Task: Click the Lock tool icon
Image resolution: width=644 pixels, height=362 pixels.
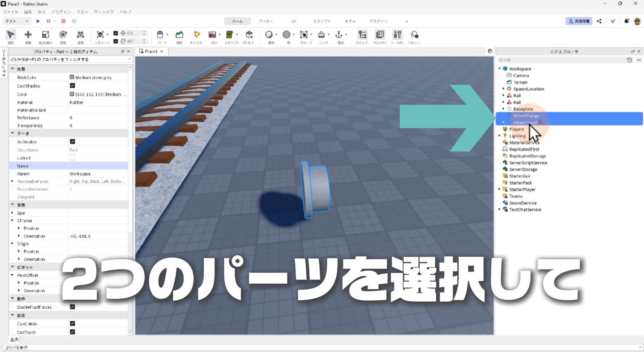Action: point(321,35)
